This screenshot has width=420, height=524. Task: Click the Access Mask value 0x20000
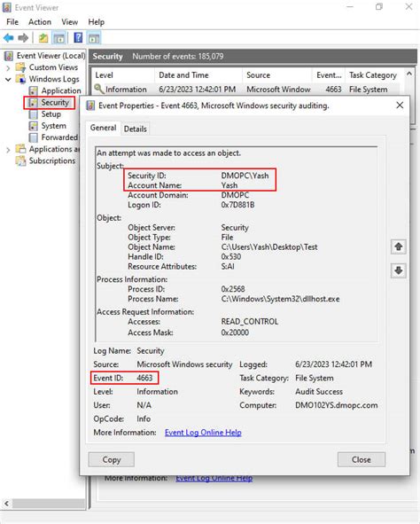(235, 332)
